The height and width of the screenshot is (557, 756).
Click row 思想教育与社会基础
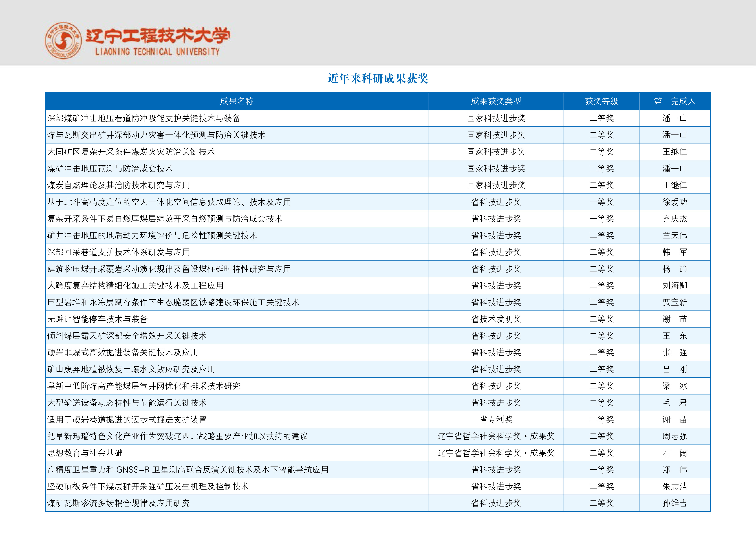378,453
